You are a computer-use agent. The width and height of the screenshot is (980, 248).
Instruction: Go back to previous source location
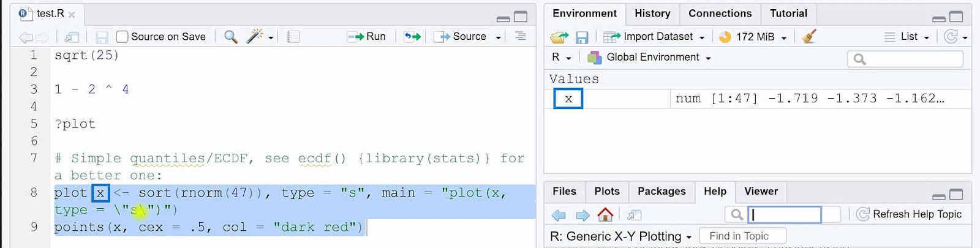(26, 37)
